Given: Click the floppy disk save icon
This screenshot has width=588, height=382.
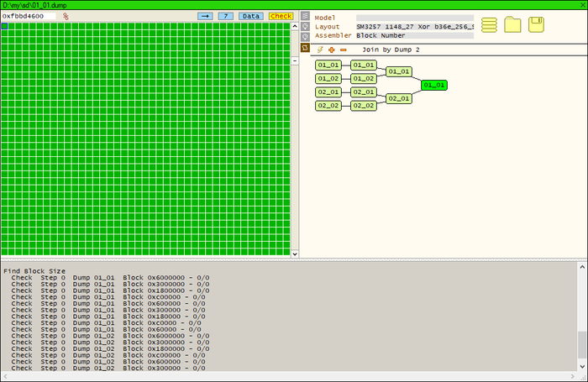Looking at the screenshot, I should pos(537,25).
